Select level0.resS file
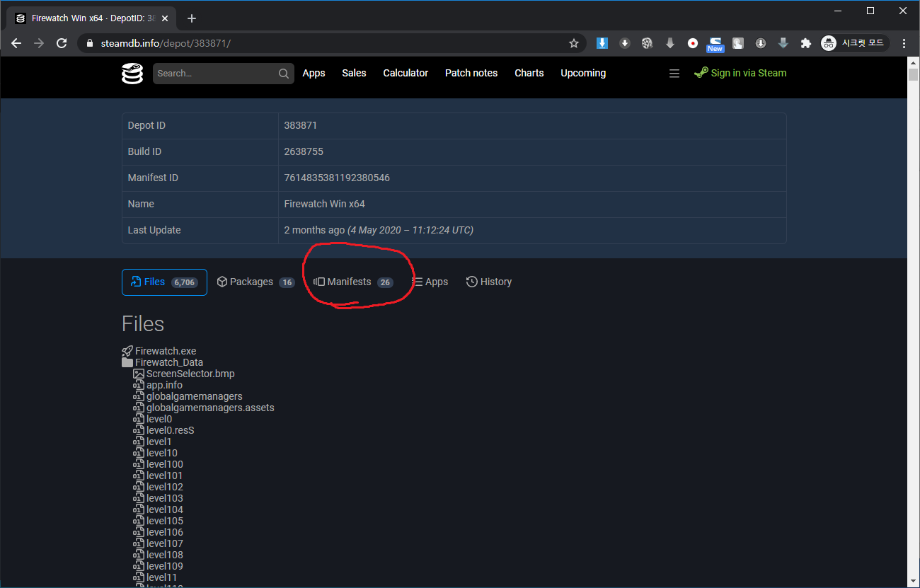Viewport: 920px width, 588px height. [171, 430]
